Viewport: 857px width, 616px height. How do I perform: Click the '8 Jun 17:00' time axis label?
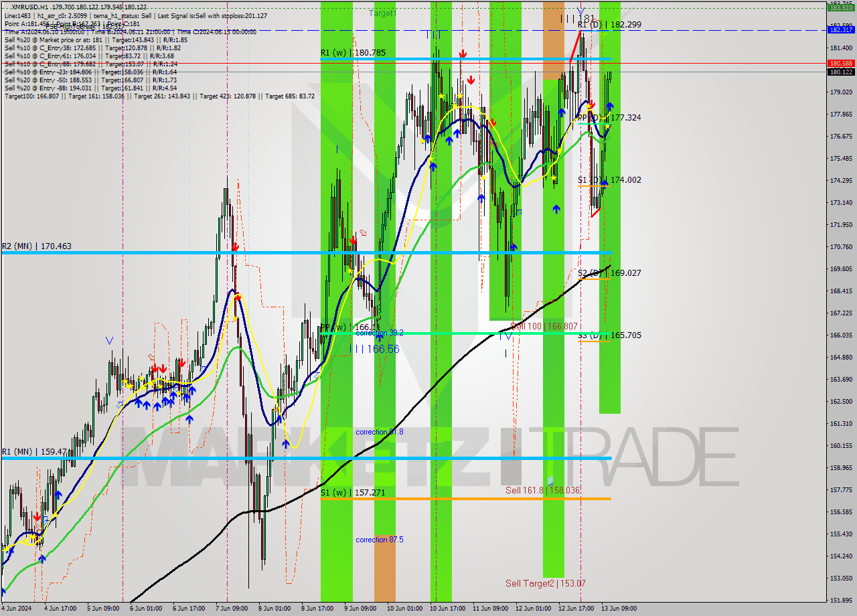click(x=317, y=609)
